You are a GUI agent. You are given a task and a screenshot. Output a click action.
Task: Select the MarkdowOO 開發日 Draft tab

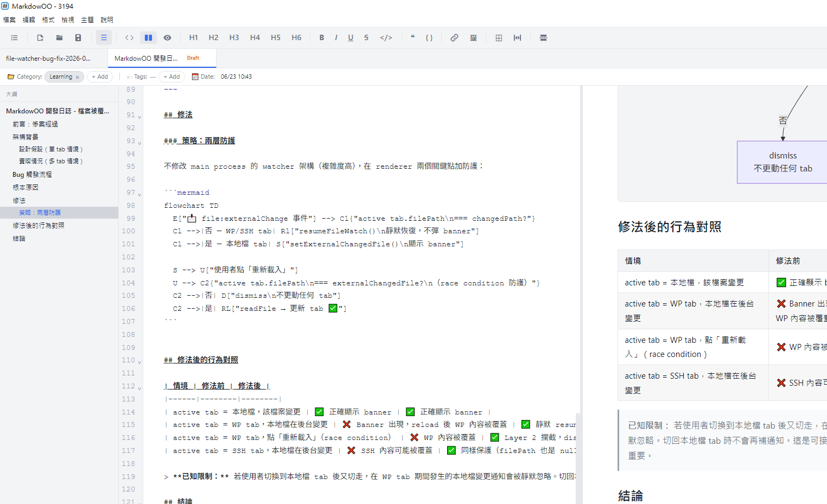pos(162,58)
